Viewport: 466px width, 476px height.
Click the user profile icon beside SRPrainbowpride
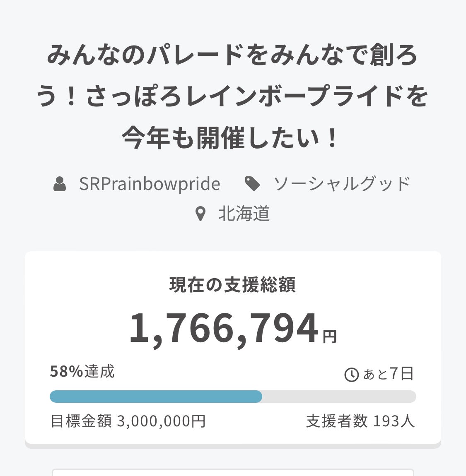60,184
